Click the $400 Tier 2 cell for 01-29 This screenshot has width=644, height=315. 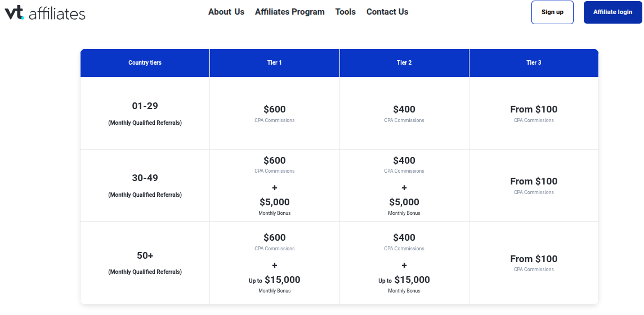coord(404,110)
